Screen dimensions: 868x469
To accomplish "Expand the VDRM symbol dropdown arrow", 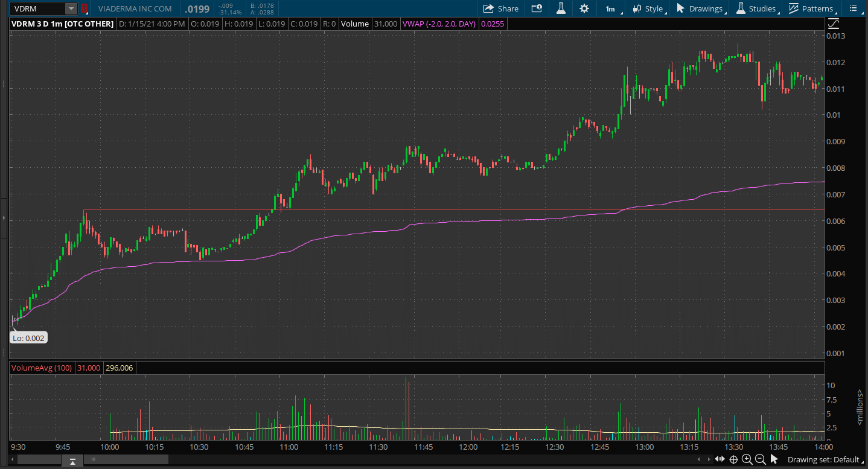I will pos(71,8).
